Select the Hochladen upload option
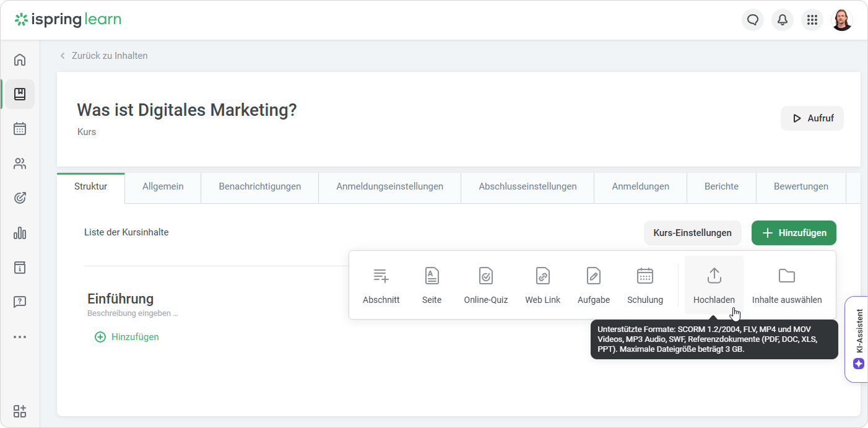 point(714,285)
